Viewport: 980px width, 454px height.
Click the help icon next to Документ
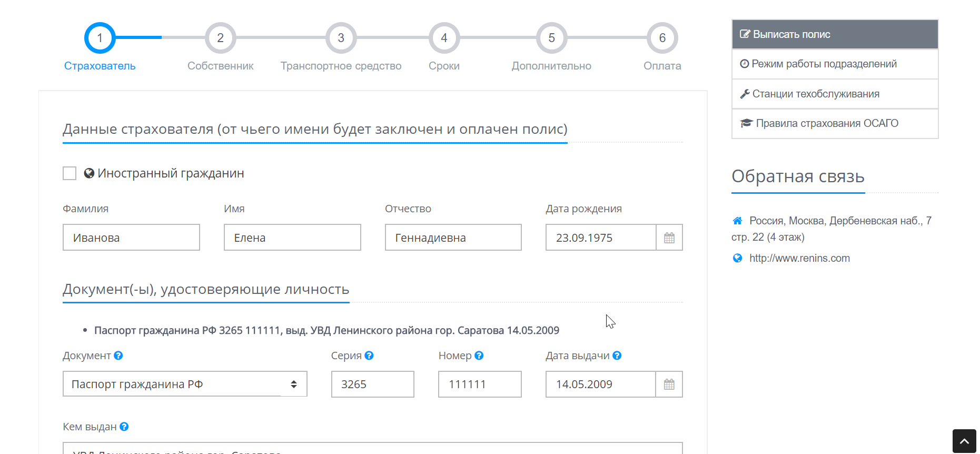(118, 356)
